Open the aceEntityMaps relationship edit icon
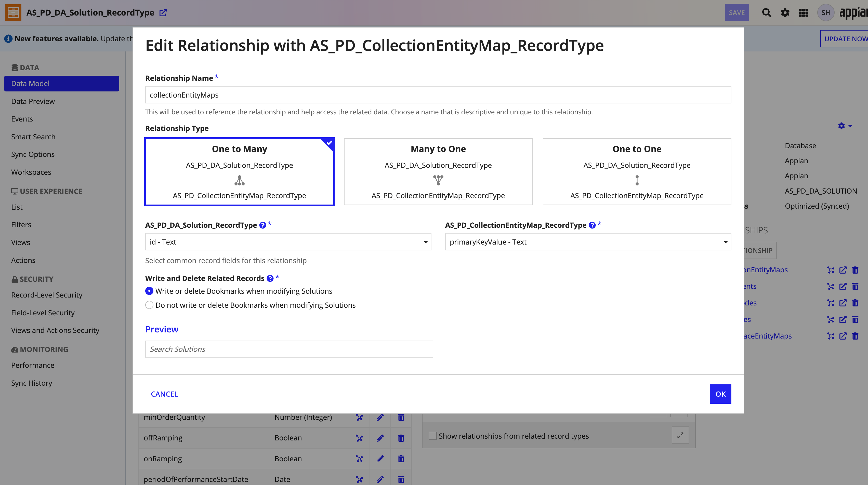 click(x=843, y=336)
